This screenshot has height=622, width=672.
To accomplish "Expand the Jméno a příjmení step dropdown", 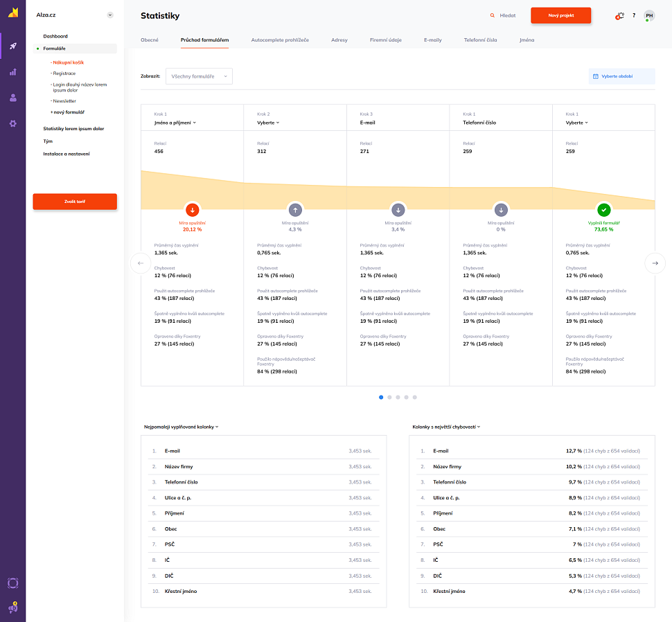I will (175, 123).
